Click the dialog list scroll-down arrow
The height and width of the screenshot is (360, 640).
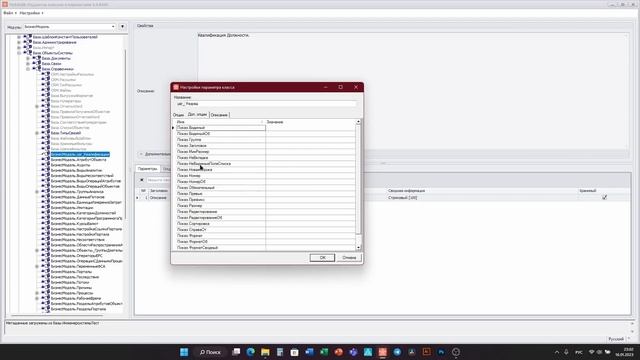click(x=358, y=247)
